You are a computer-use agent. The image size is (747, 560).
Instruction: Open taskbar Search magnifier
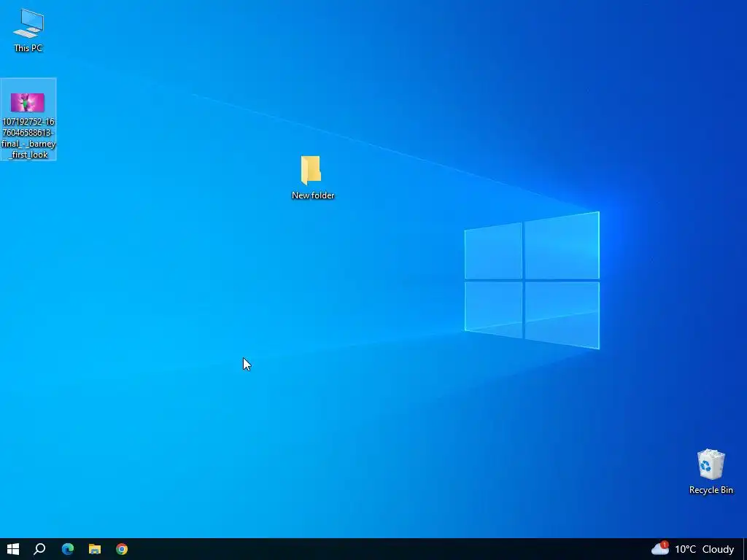coord(39,549)
